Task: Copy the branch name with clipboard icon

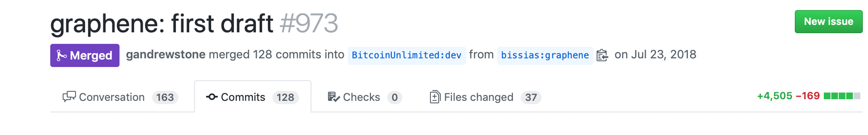Action: pyautogui.click(x=602, y=55)
